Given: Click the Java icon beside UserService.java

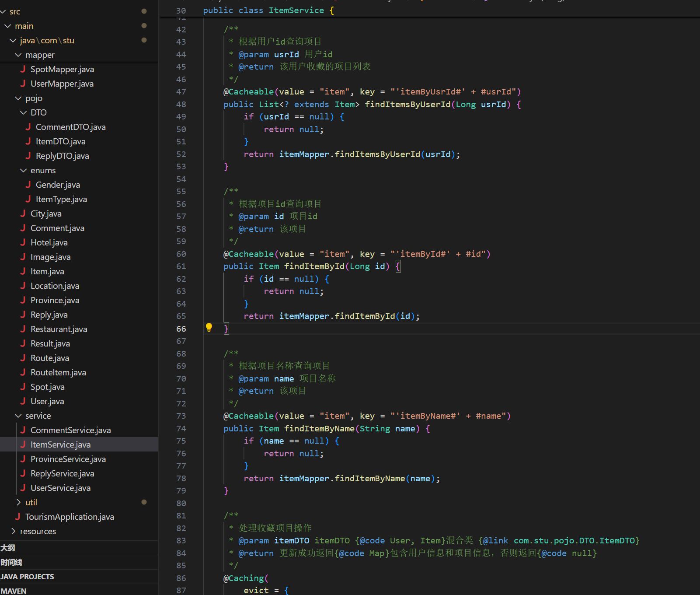Looking at the screenshot, I should [23, 488].
